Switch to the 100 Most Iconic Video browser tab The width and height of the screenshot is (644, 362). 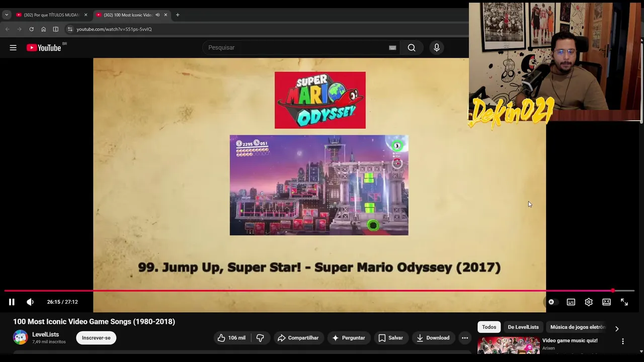tap(128, 15)
